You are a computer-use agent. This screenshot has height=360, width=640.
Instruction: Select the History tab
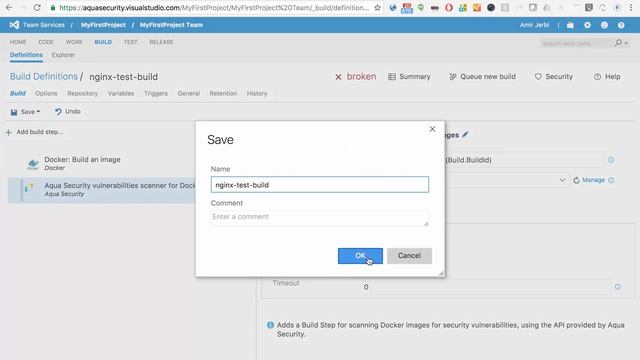pos(257,93)
